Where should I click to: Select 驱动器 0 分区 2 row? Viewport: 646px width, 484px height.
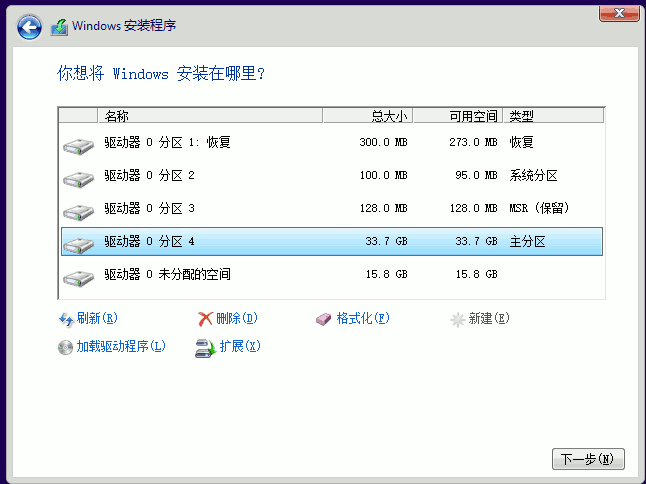(332, 175)
